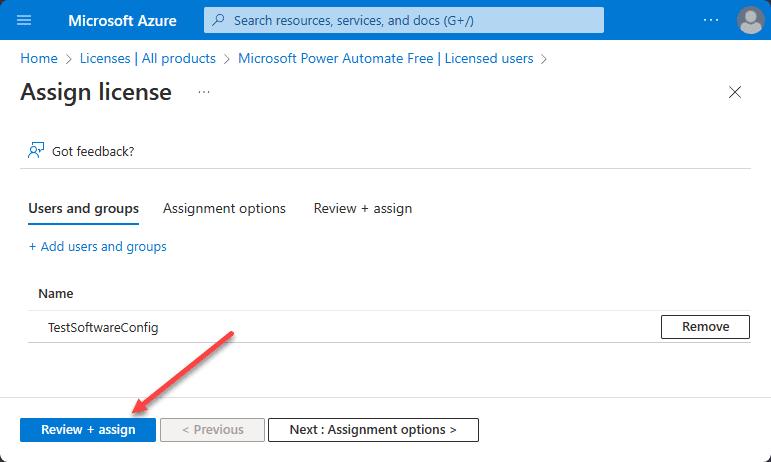
Task: Switch to Assignment options tab
Action: pos(224,209)
